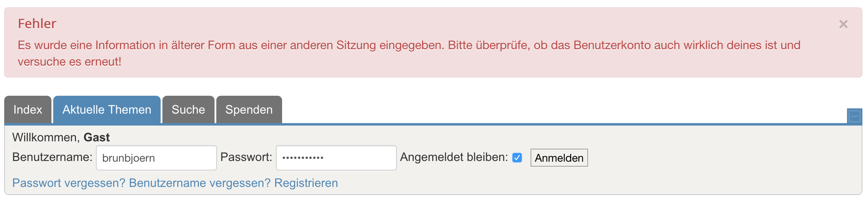Click the bold Gast username

[97, 137]
